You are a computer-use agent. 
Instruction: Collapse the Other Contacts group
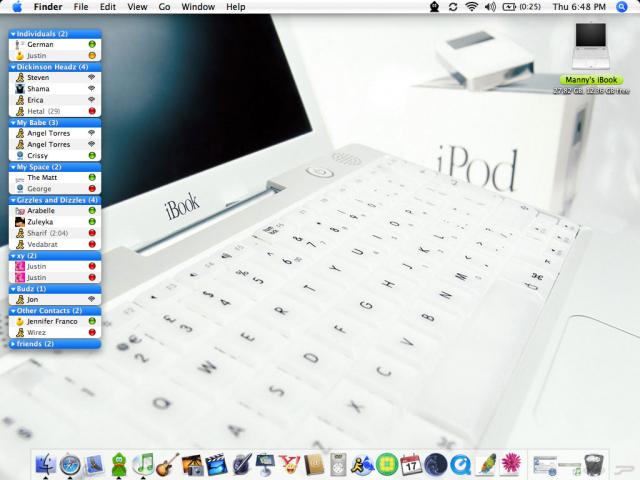pyautogui.click(x=13, y=311)
